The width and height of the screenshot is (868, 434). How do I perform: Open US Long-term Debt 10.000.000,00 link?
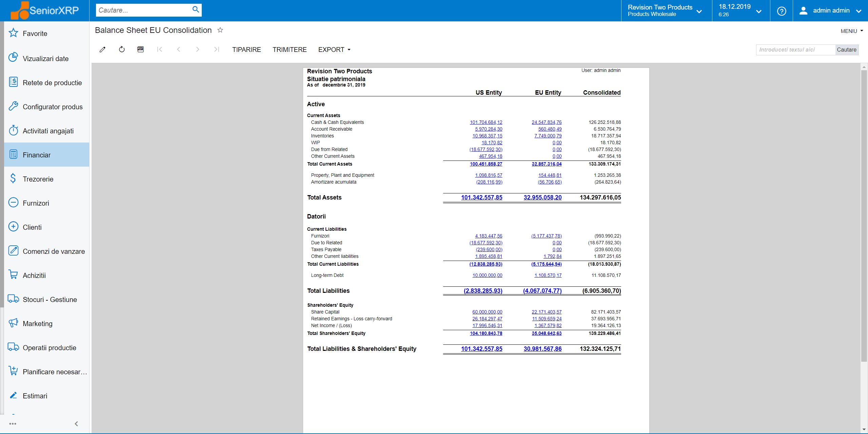click(x=487, y=275)
